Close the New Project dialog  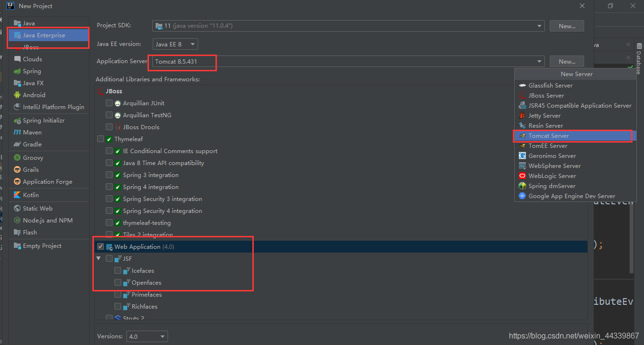(x=582, y=6)
